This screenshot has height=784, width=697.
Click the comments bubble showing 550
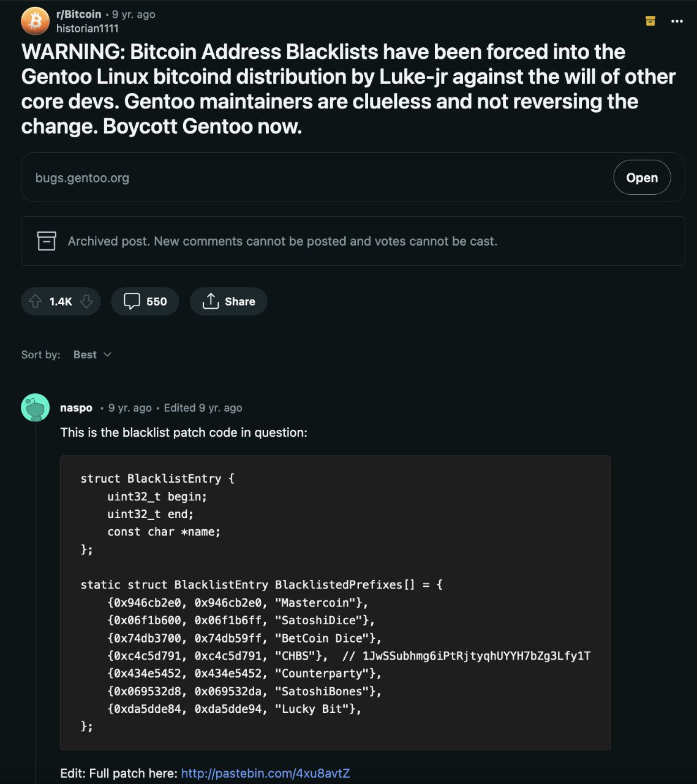pyautogui.click(x=145, y=301)
